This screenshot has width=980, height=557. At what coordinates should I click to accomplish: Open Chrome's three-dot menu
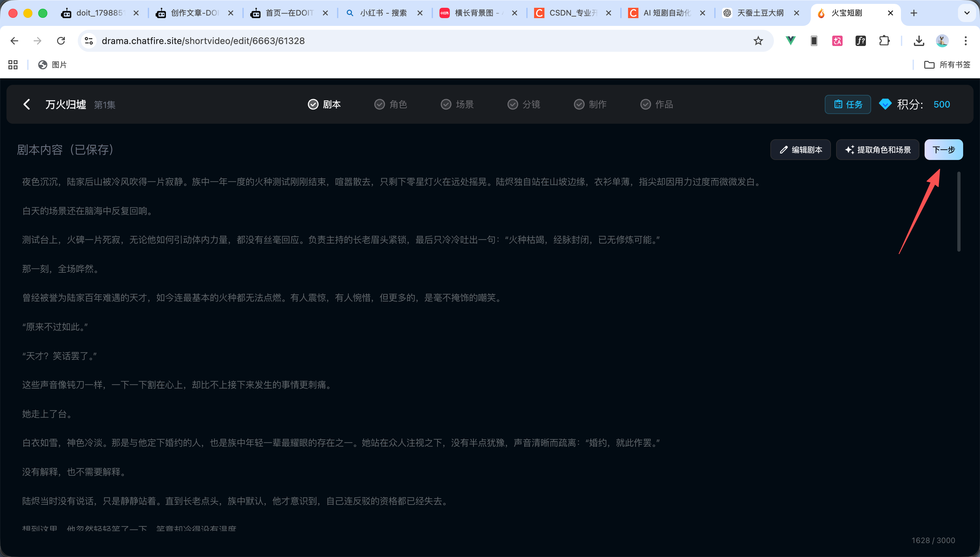click(x=966, y=40)
